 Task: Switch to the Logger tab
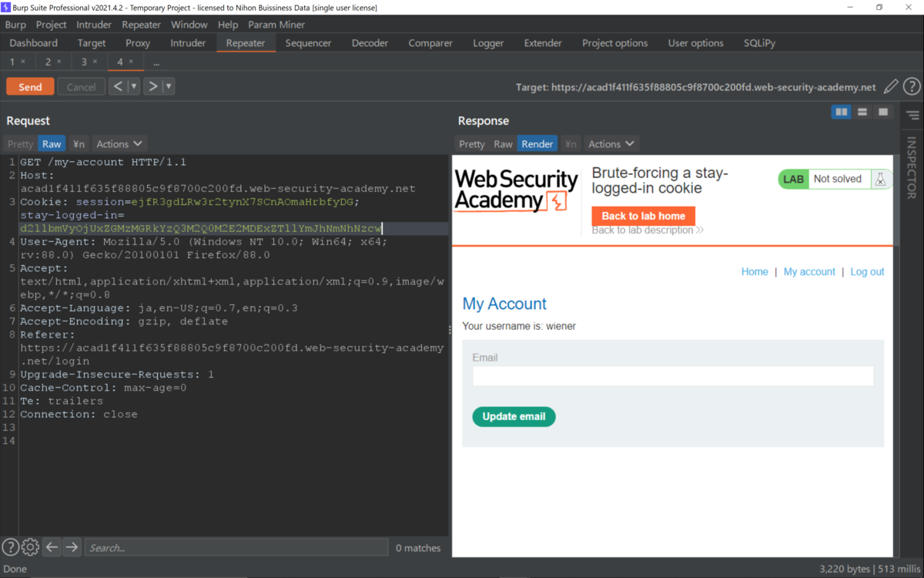[488, 43]
